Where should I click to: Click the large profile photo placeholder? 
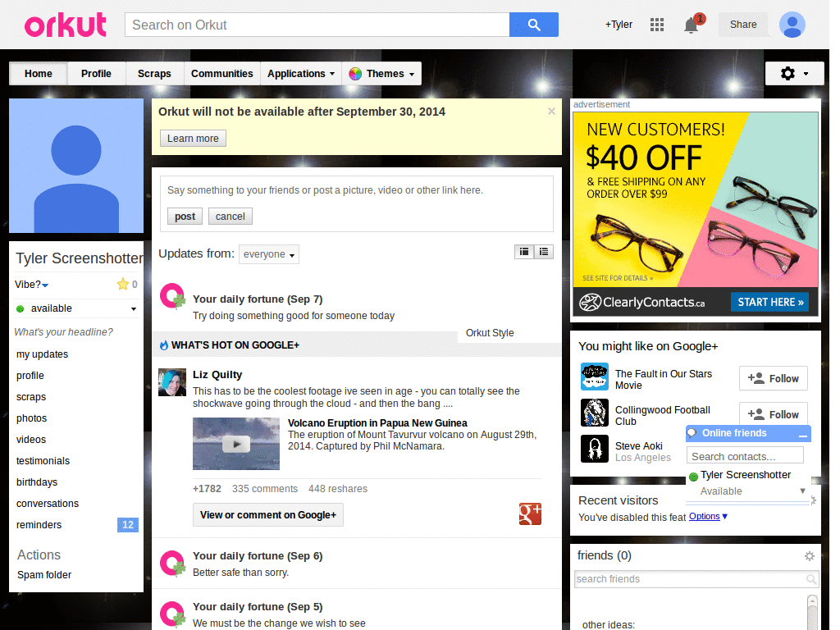click(76, 166)
